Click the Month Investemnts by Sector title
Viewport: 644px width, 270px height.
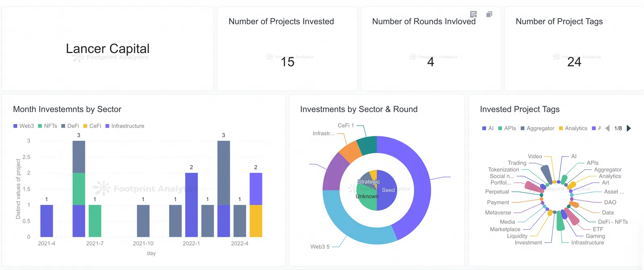pyautogui.click(x=67, y=109)
